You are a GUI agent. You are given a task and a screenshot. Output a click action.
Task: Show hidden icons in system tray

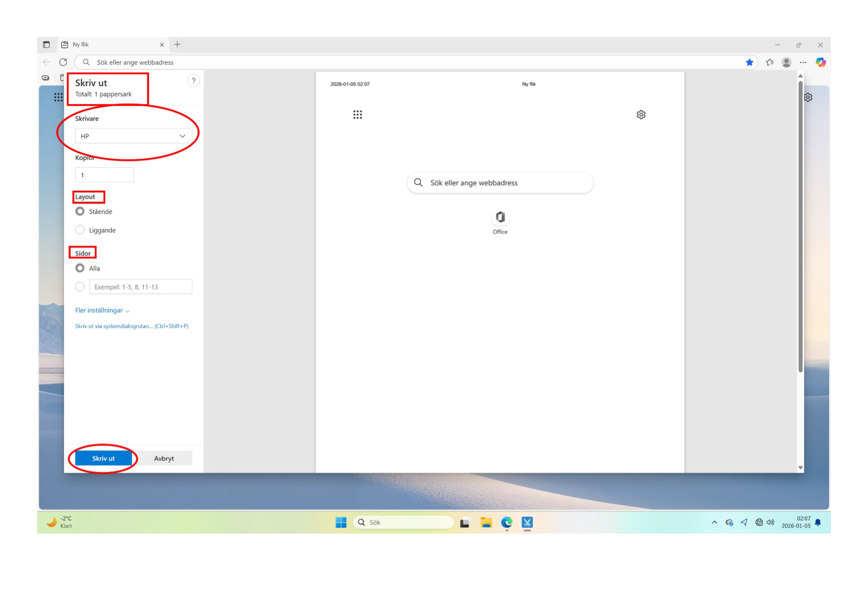(x=714, y=523)
